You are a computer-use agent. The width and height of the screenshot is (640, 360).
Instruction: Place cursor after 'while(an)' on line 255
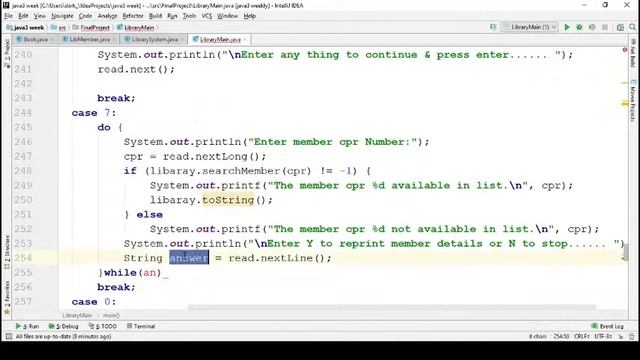pos(162,273)
